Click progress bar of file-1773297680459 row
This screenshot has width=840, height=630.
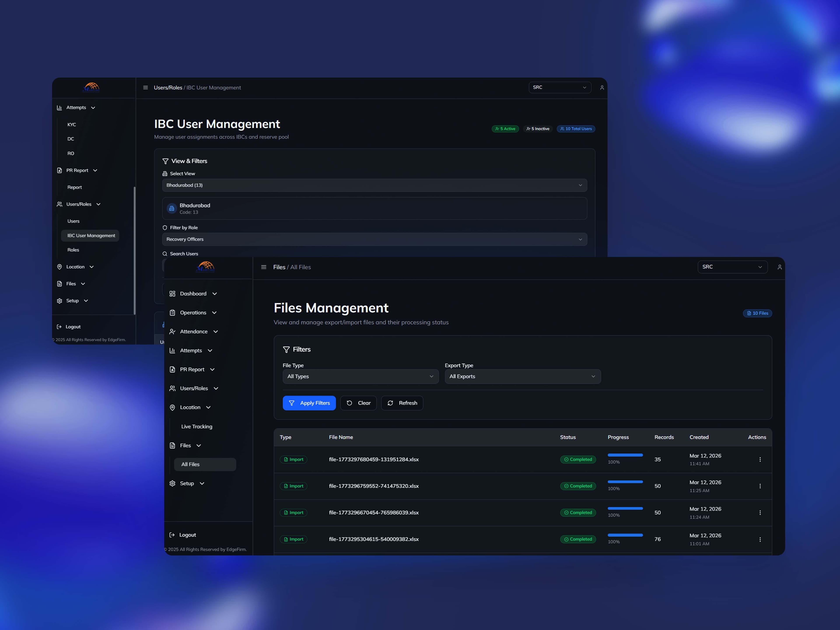pos(625,455)
